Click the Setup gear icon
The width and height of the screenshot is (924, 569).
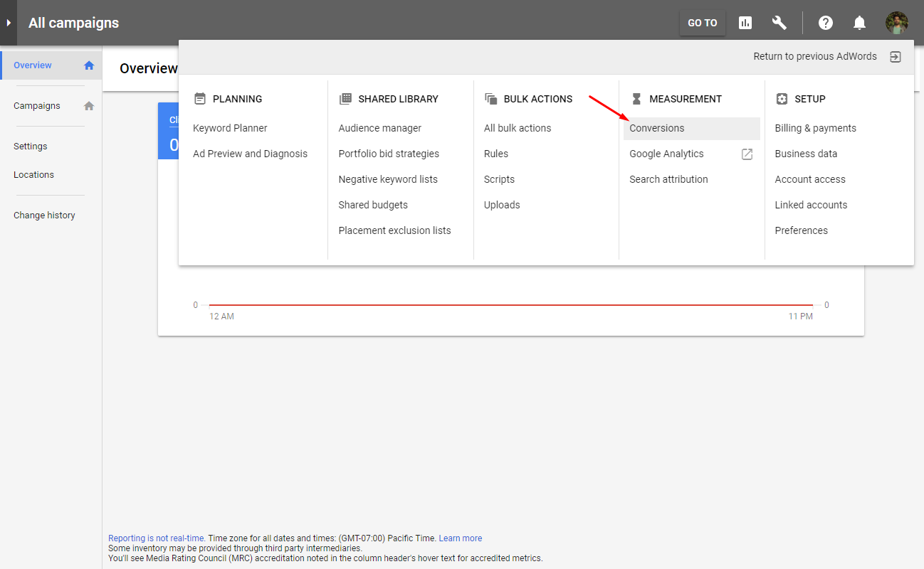(782, 99)
